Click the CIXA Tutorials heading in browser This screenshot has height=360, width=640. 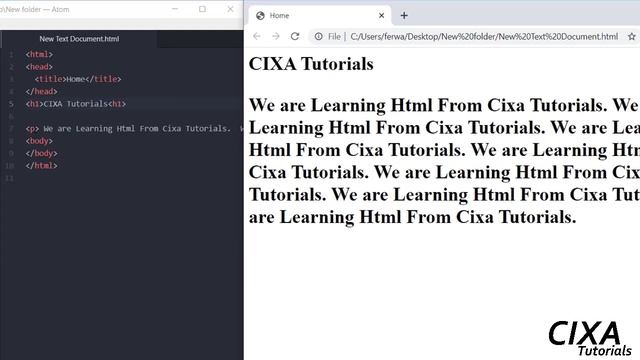coord(311,64)
